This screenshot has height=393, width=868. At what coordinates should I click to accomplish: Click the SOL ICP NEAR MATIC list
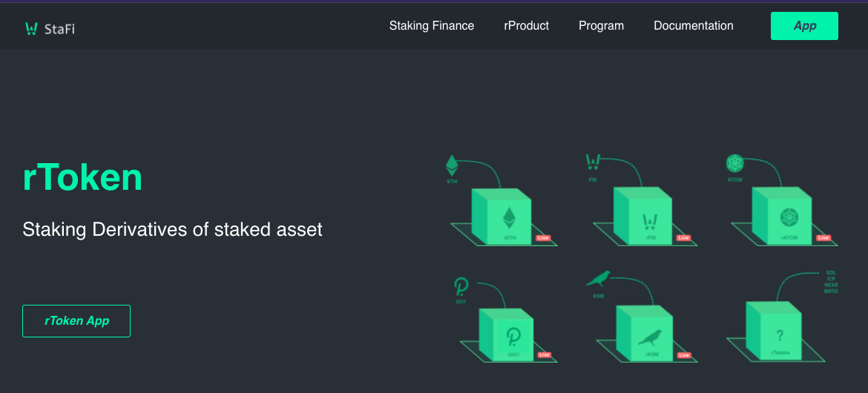click(830, 282)
